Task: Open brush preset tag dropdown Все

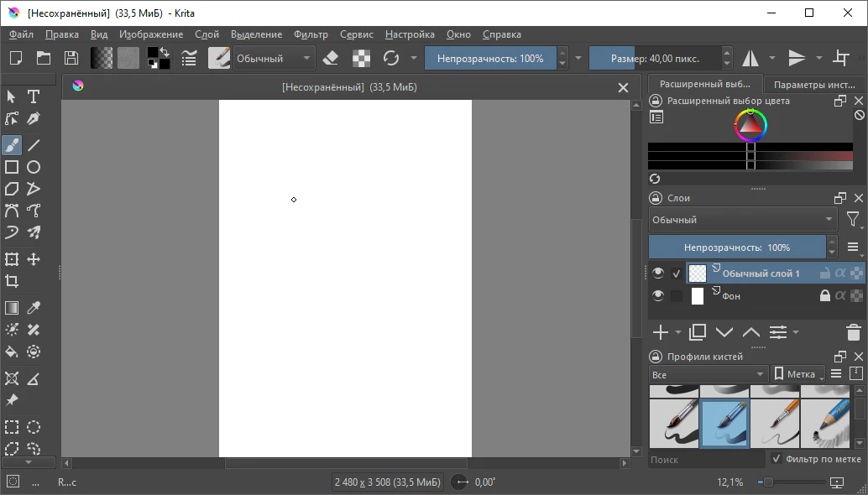Action: 708,374
